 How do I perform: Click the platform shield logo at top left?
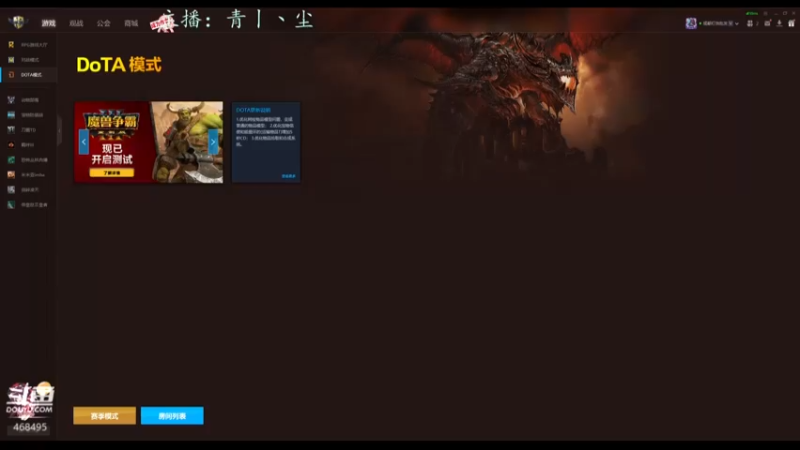point(18,22)
